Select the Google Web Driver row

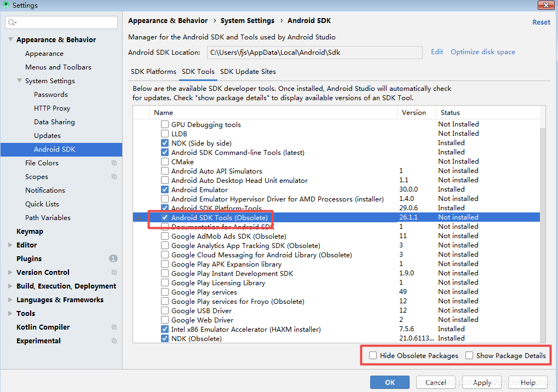pos(336,320)
